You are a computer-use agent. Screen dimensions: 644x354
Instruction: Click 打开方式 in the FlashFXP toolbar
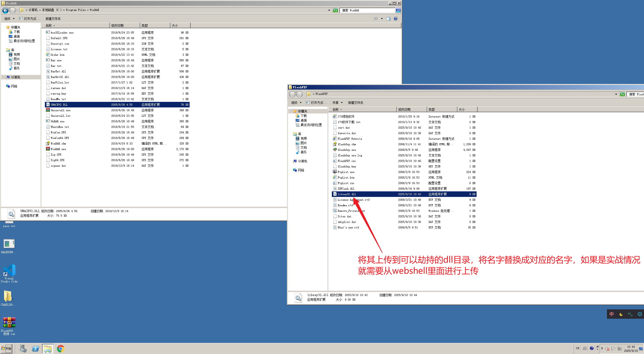pos(317,103)
